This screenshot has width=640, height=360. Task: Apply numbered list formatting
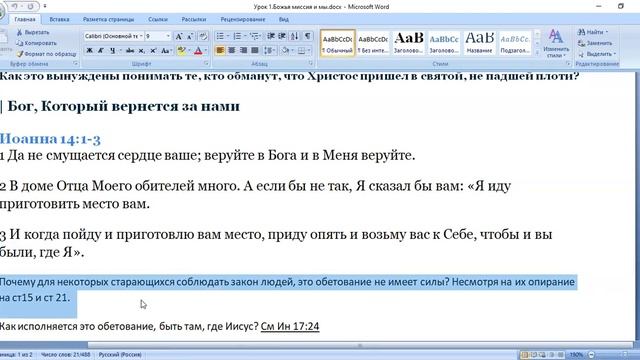[237, 36]
